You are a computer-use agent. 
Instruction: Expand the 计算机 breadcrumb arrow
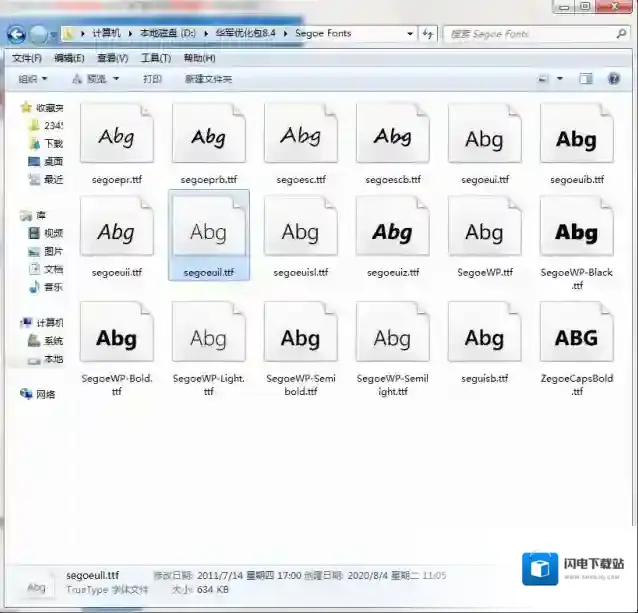coord(130,33)
